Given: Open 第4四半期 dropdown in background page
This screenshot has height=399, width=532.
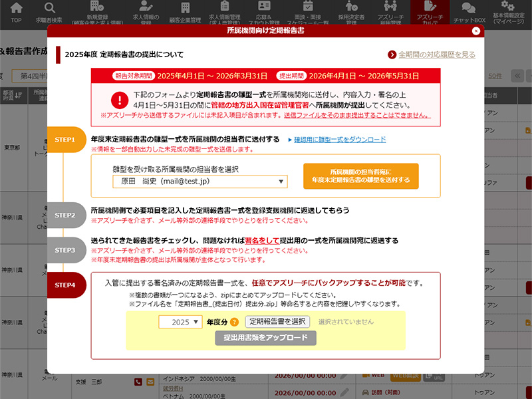Looking at the screenshot, I should pos(29,76).
